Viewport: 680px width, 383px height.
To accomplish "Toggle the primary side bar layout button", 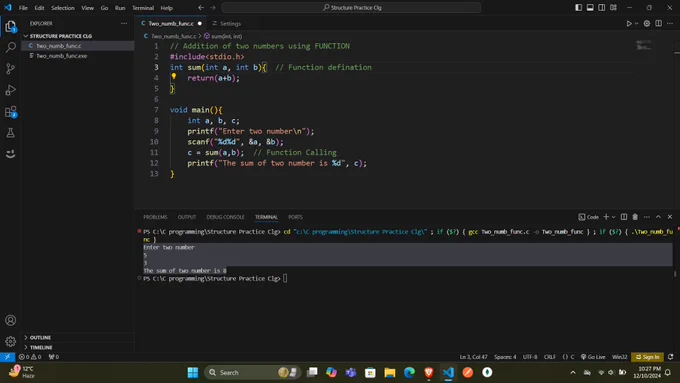I will (579, 7).
